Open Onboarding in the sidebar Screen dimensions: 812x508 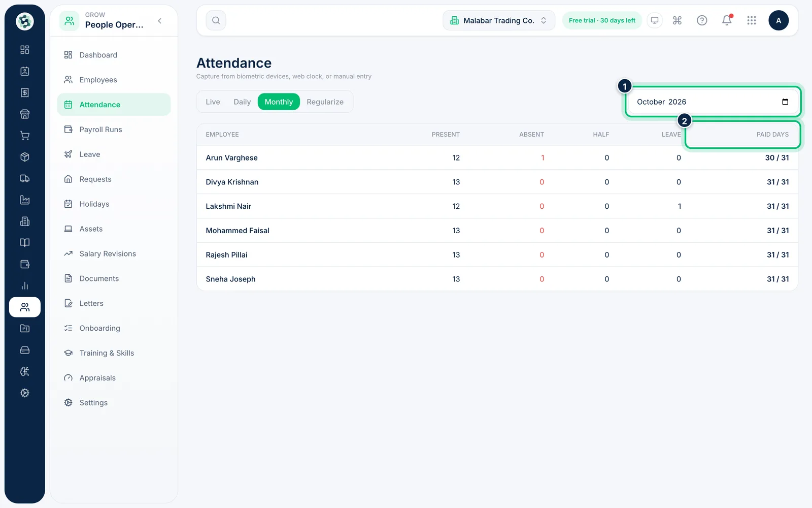coord(114,328)
